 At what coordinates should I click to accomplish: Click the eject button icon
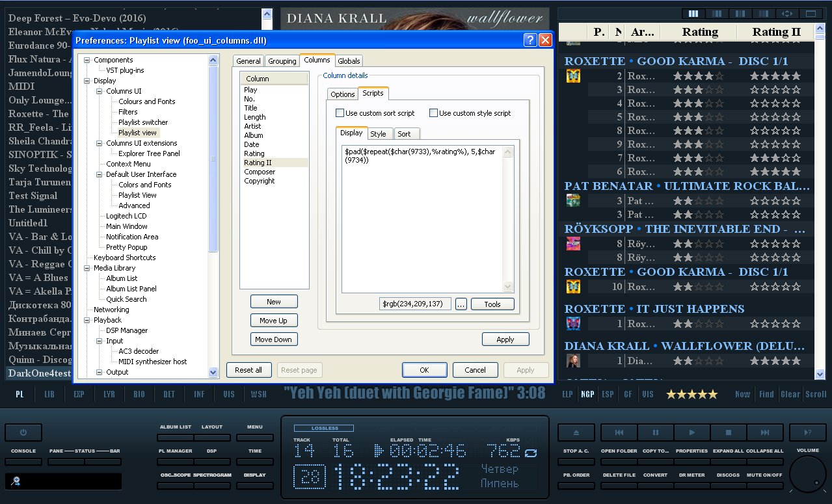pyautogui.click(x=576, y=432)
